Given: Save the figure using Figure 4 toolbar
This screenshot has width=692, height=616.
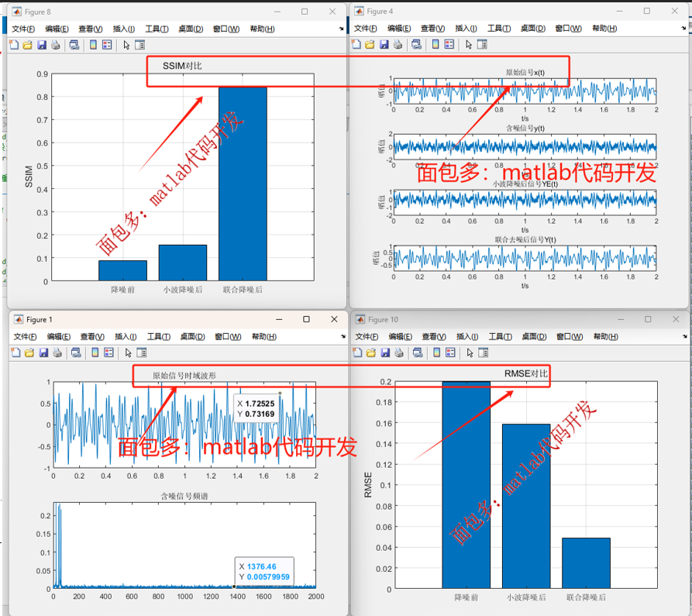Looking at the screenshot, I should 384,45.
